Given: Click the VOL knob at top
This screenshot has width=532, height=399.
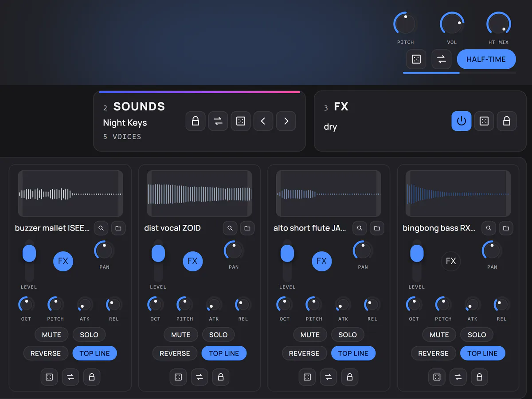Looking at the screenshot, I should 452,24.
